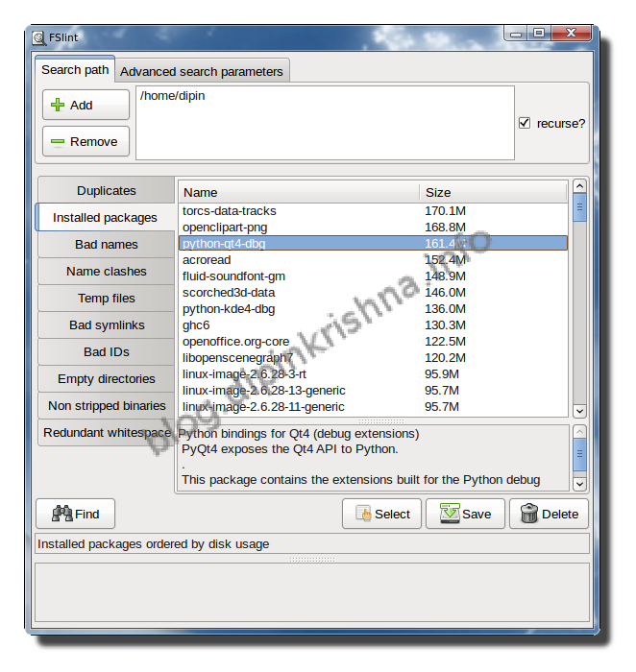This screenshot has width=636, height=672.
Task: Click the 130.3M size value for ghc6
Action: point(445,324)
